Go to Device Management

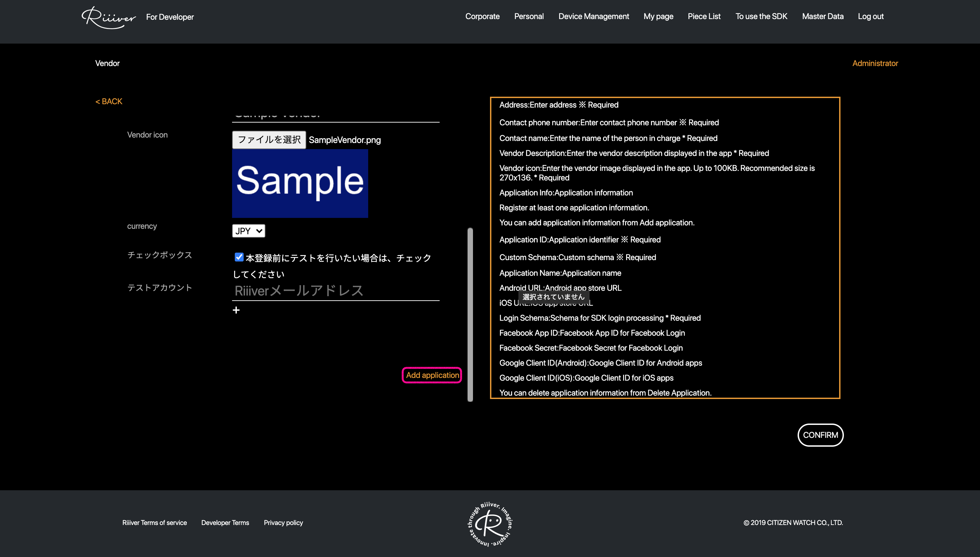click(x=593, y=16)
